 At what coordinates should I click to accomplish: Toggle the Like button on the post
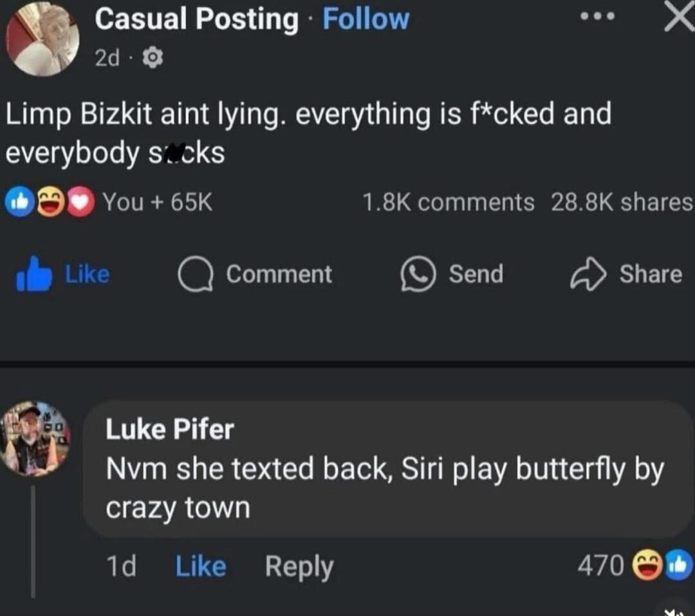click(66, 273)
